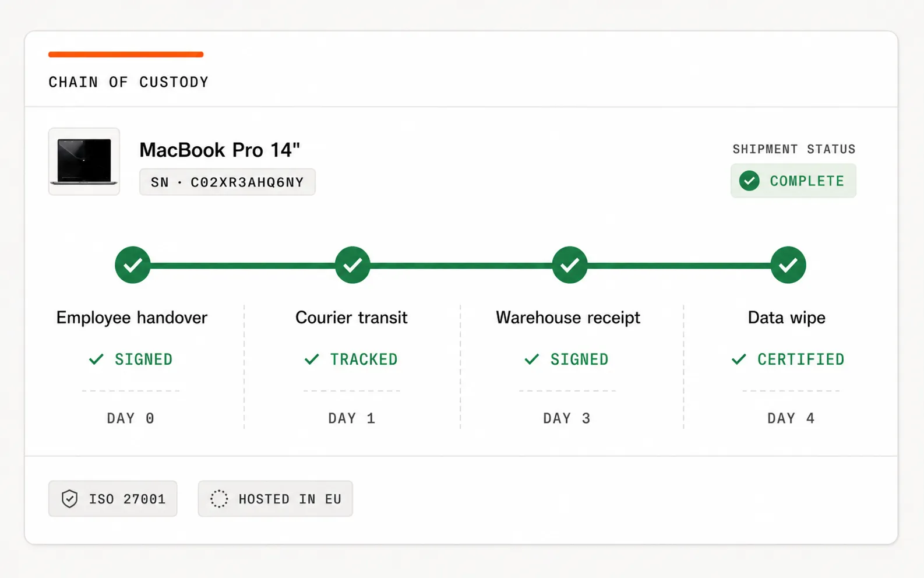Open the MacBook Pro device thumbnail
Screen dimensions: 924x578
click(84, 161)
